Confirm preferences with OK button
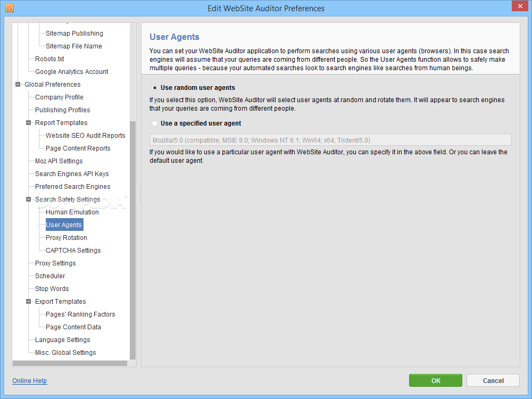This screenshot has width=532, height=399. (x=436, y=381)
